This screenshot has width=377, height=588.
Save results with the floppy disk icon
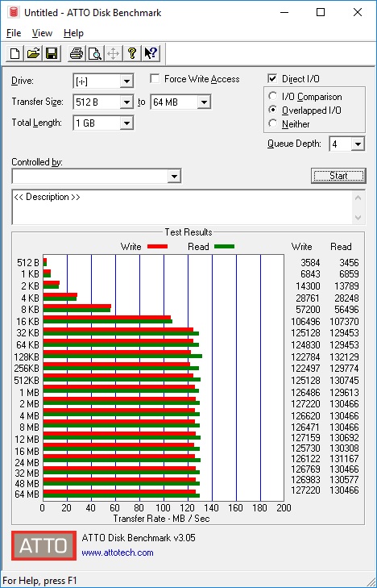coord(52,53)
